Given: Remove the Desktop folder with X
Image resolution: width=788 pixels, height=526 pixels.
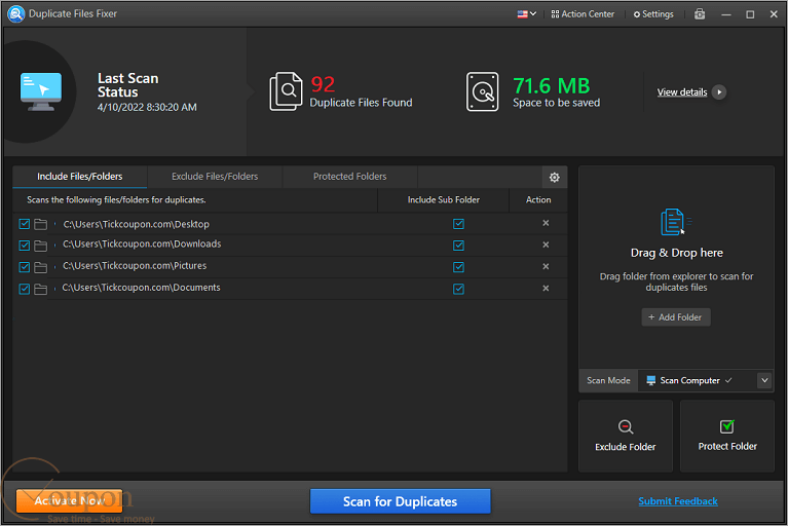Looking at the screenshot, I should pyautogui.click(x=546, y=223).
